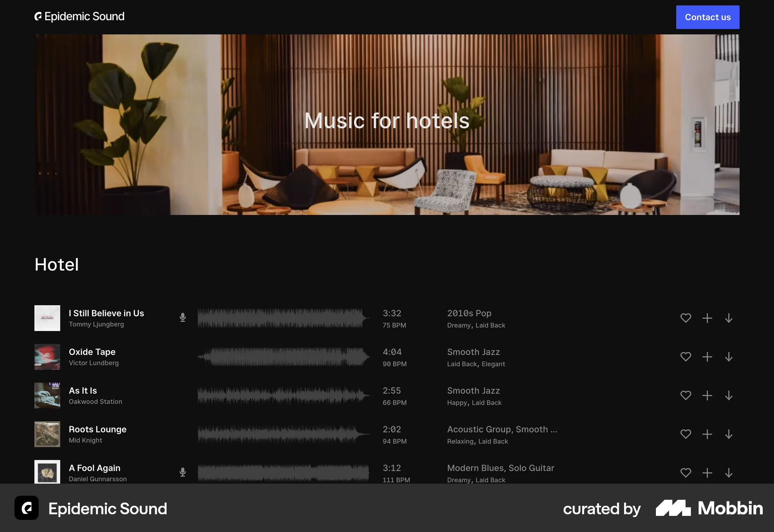Viewport: 774px width, 532px height.
Task: Select the "Smooth Jazz" genre on "Oxide Tape"
Action: pos(473,351)
